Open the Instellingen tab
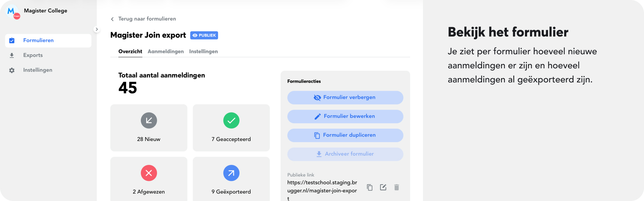Image resolution: width=644 pixels, height=201 pixels. 203,52
